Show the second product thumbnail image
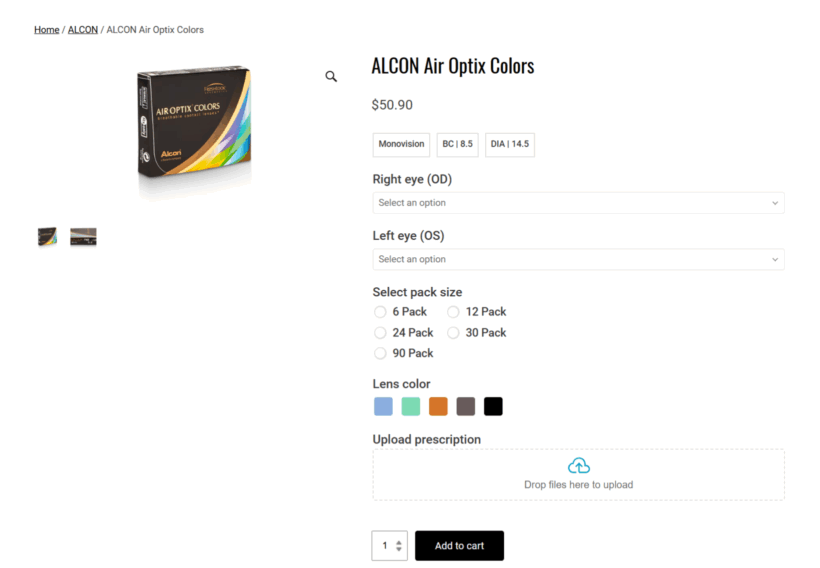The width and height of the screenshot is (820, 568). pyautogui.click(x=83, y=237)
